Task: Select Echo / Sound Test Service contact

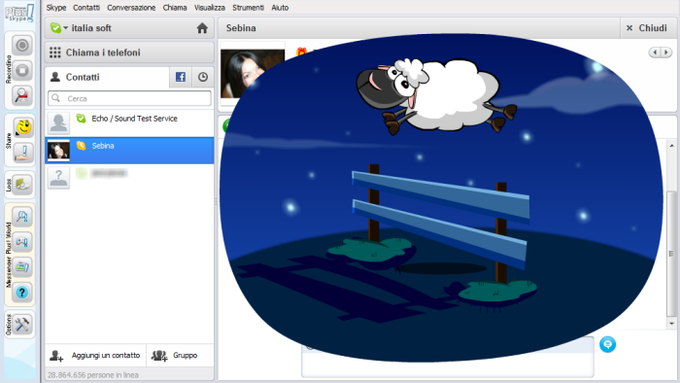Action: 129,123
